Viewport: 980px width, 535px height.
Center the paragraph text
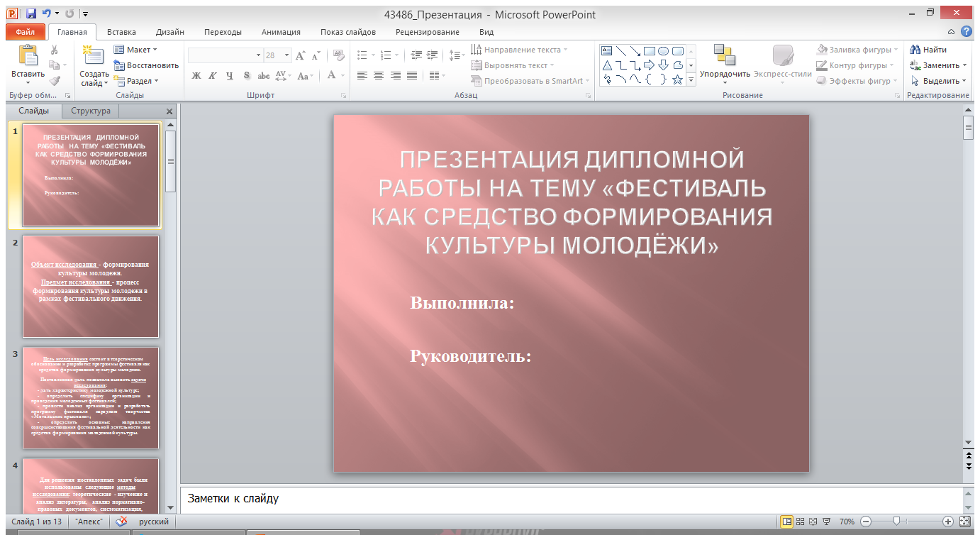click(379, 75)
